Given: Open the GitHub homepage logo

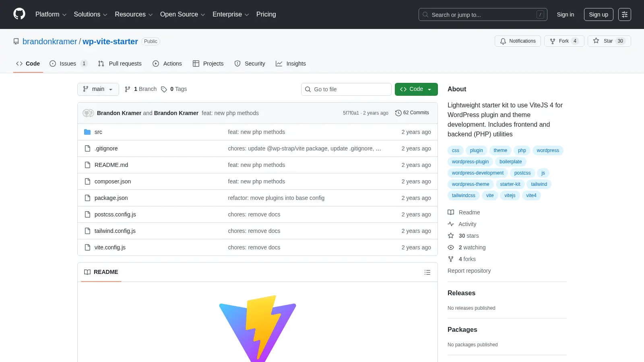Looking at the screenshot, I should tap(19, 14).
